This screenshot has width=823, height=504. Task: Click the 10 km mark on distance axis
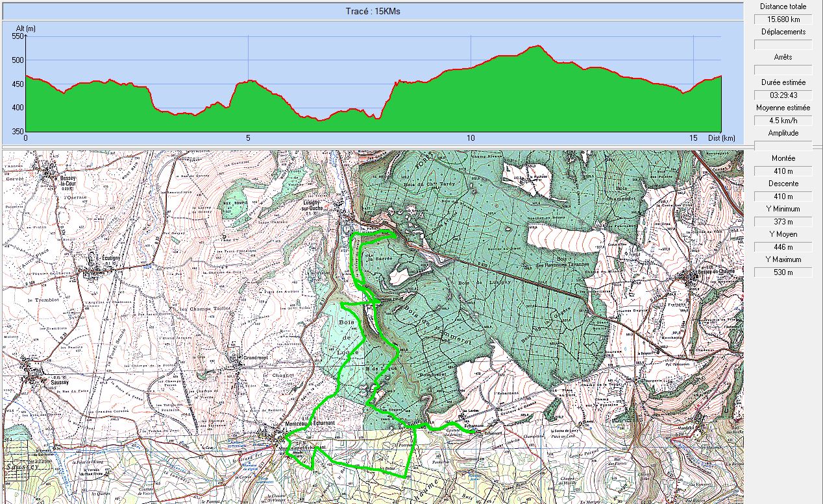tap(471, 138)
